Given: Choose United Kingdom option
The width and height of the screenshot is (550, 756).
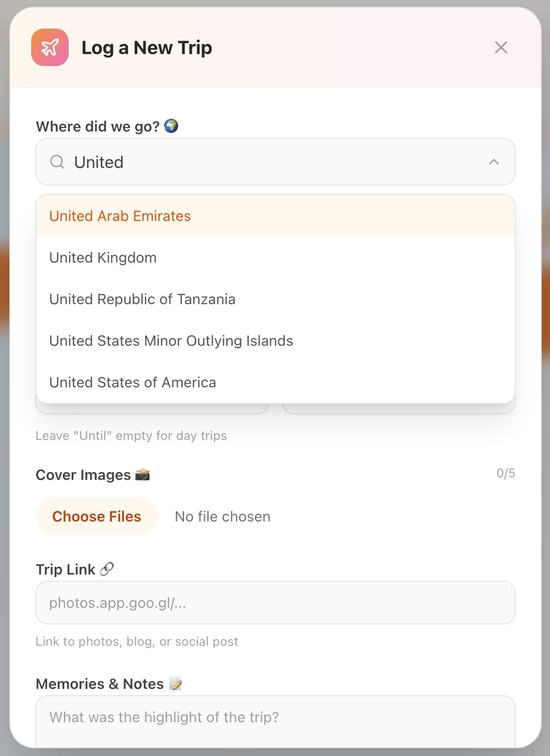Looking at the screenshot, I should [x=103, y=258].
